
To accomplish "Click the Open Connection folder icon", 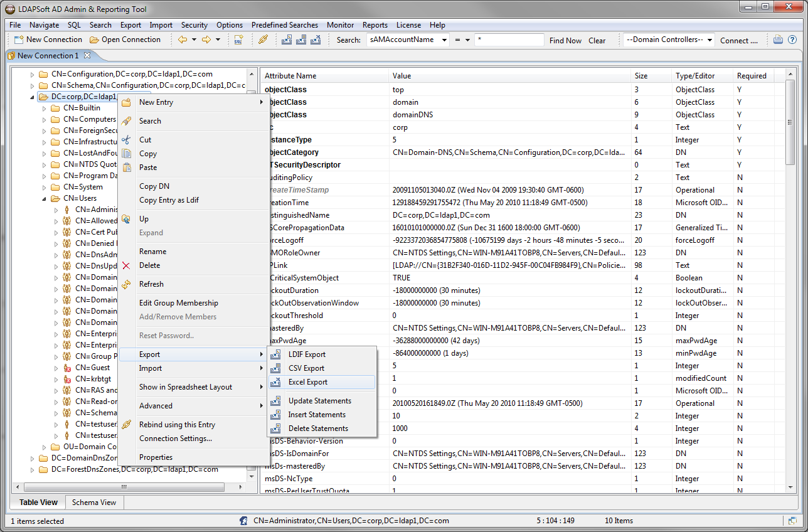I will (x=94, y=40).
